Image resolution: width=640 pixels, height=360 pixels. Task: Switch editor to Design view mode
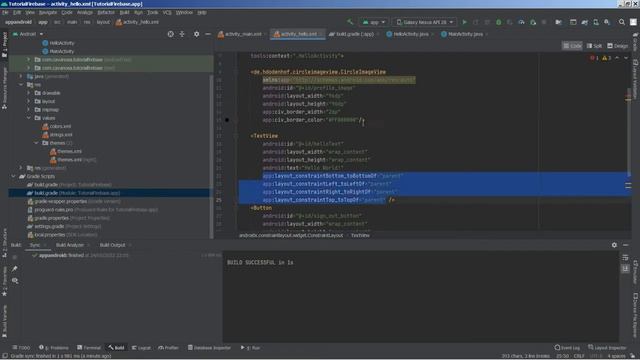(x=618, y=46)
